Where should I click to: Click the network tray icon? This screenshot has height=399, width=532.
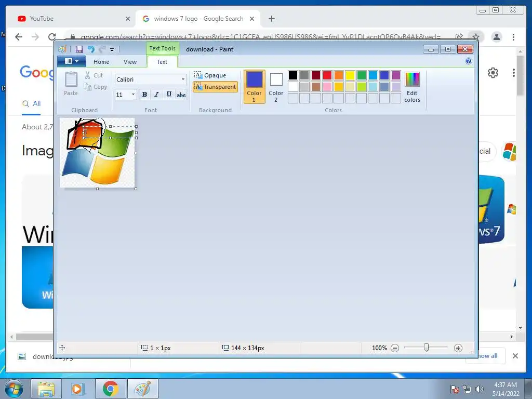point(467,389)
